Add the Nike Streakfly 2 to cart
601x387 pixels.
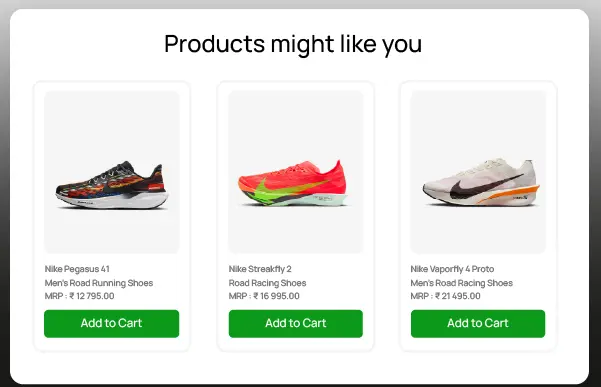point(296,323)
